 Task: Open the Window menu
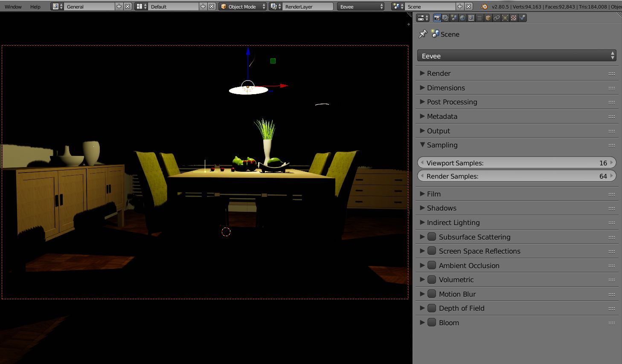click(x=13, y=6)
